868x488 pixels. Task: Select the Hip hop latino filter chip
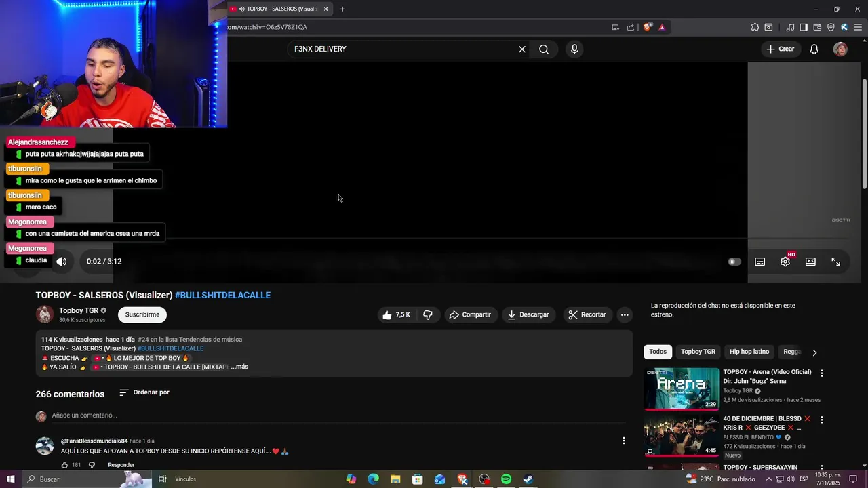pyautogui.click(x=749, y=352)
